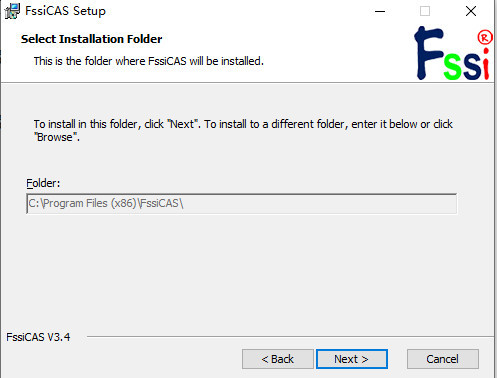Proceed with the Next > button
Screen dimensions: 497x378
point(352,359)
